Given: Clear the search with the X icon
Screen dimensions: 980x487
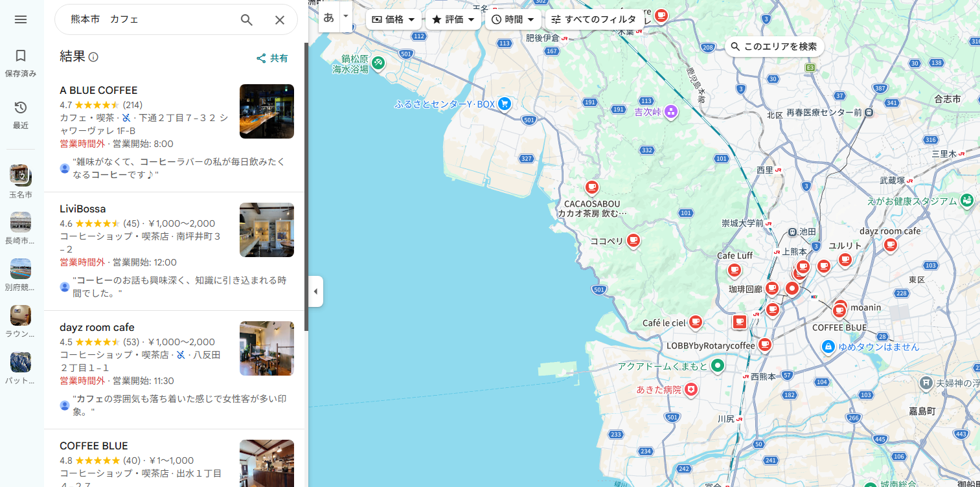Looking at the screenshot, I should click(x=280, y=20).
